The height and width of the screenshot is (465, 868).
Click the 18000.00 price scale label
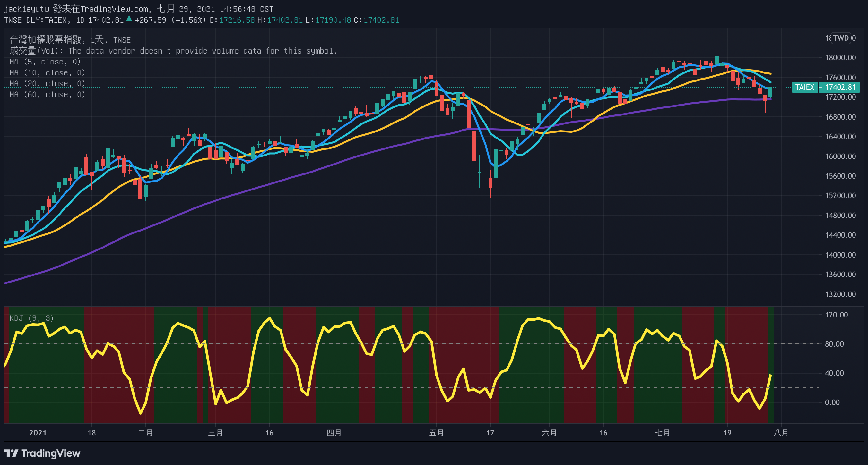coord(840,58)
